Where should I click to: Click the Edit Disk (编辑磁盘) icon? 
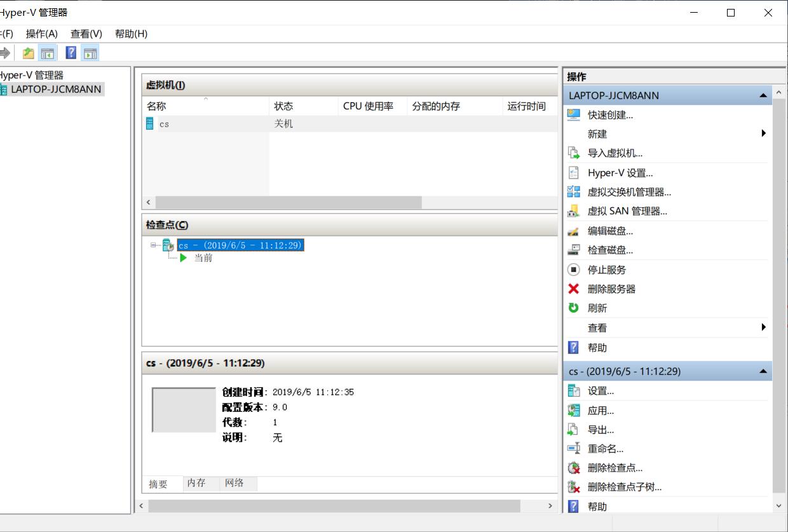coord(574,231)
